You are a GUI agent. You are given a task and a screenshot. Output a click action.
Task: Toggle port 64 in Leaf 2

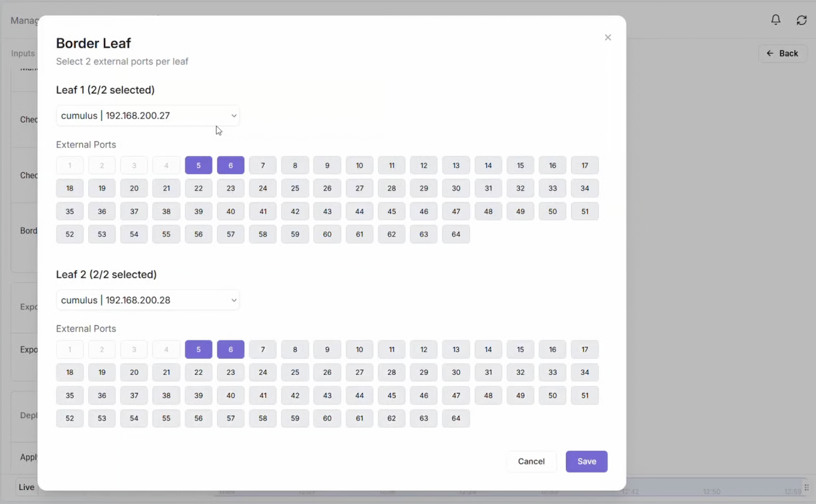point(456,418)
